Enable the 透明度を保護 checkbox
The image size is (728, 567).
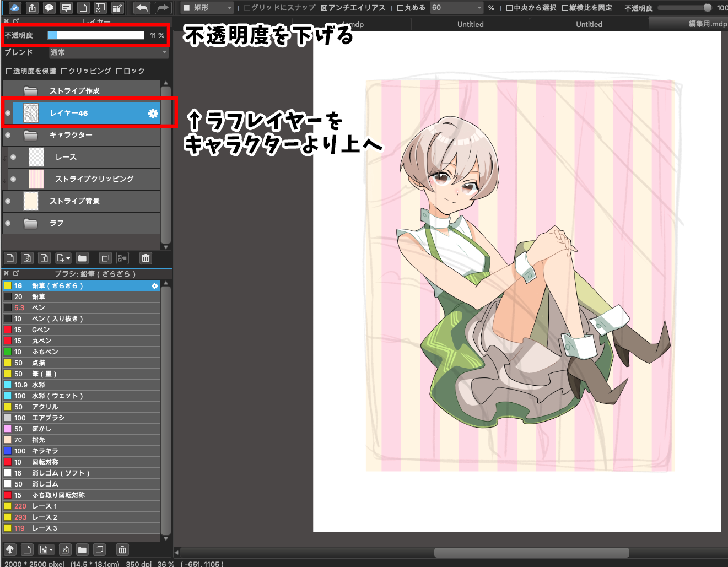[9, 71]
